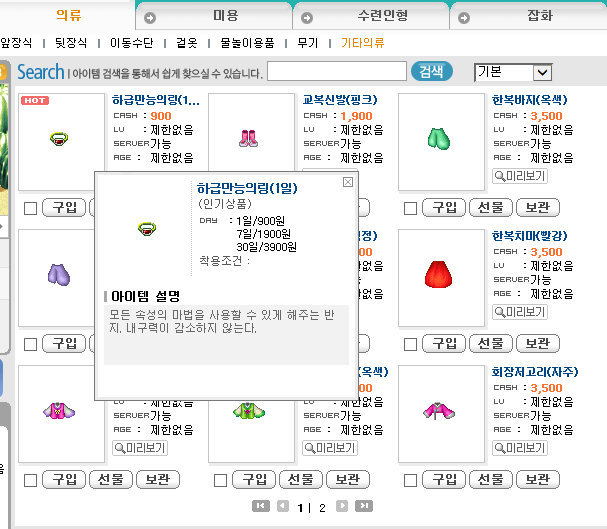Store the 한복치마(빨강) with 보관

click(x=538, y=344)
